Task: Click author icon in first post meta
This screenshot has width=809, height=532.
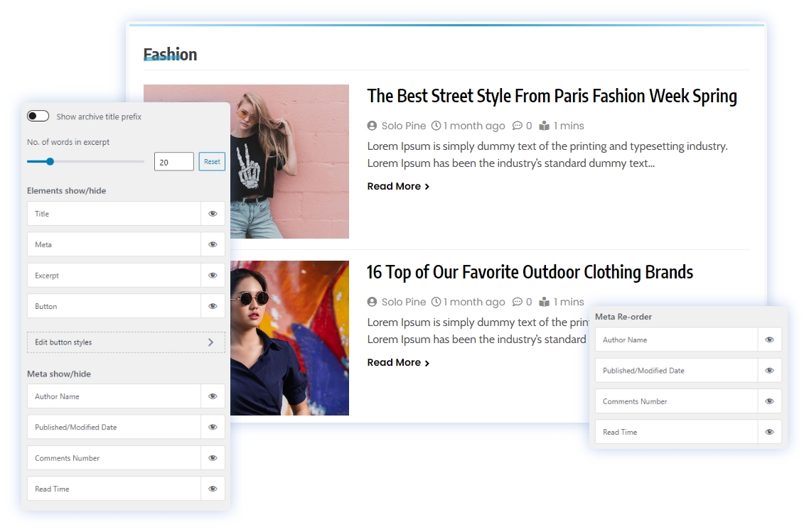Action: tap(372, 126)
